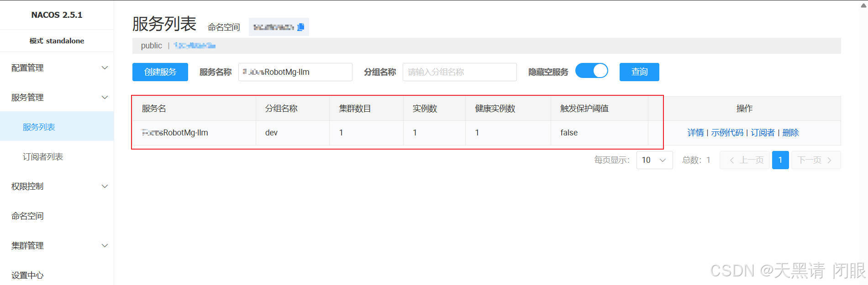Viewport: 868px width, 285px height.
Task: Expand the 权限控制 menu chevron
Action: click(105, 186)
